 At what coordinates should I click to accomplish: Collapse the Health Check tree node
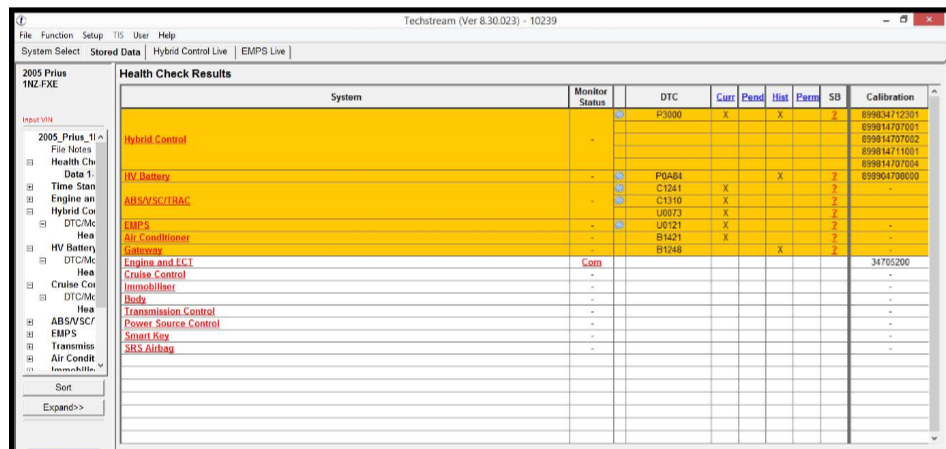[30, 162]
